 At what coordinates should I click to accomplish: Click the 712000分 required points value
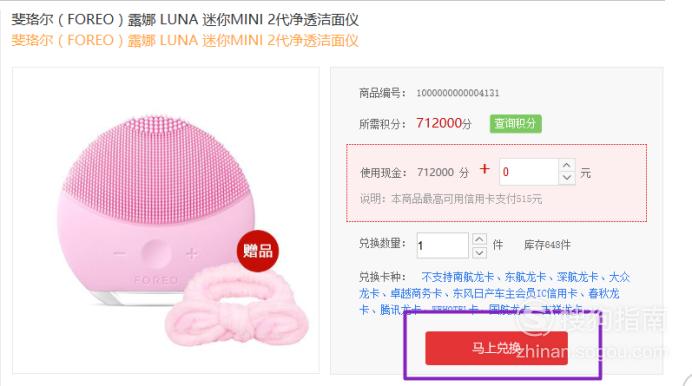click(444, 124)
